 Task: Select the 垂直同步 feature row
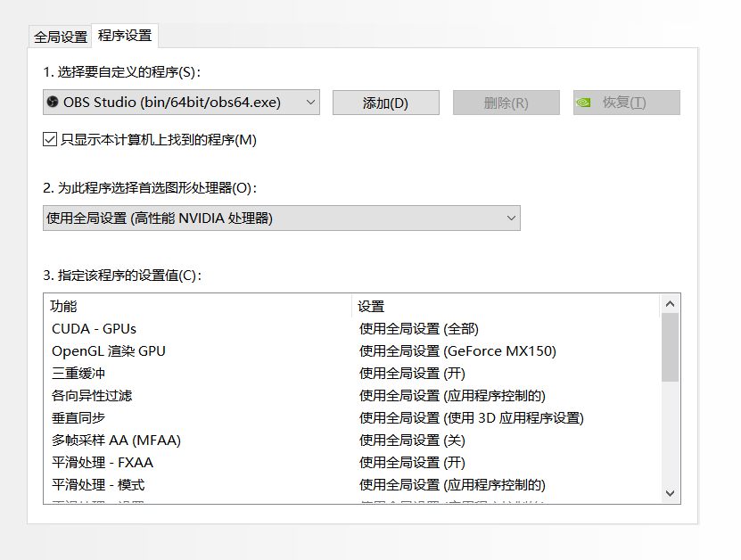click(x=352, y=417)
